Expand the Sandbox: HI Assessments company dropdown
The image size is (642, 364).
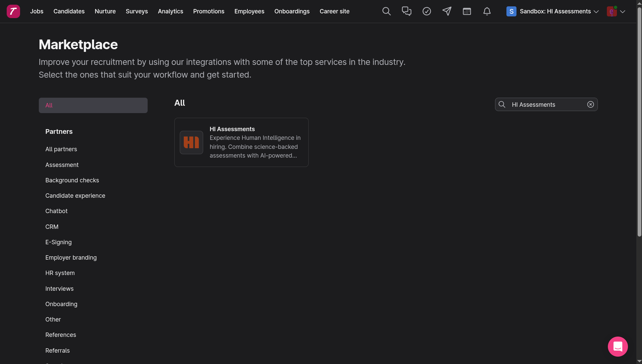point(552,11)
